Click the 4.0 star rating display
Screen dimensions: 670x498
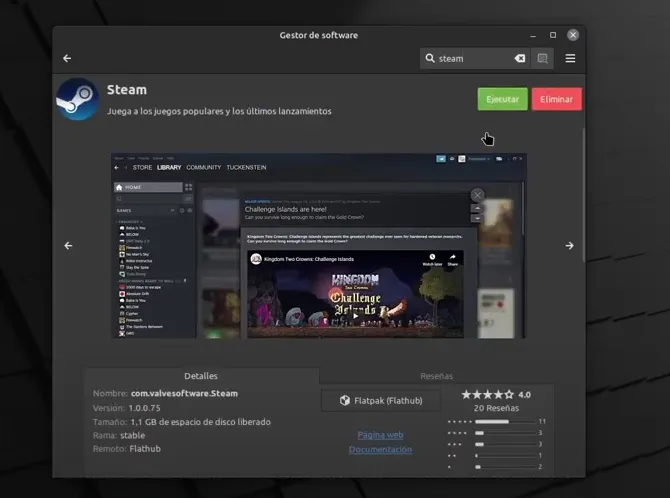coord(496,395)
